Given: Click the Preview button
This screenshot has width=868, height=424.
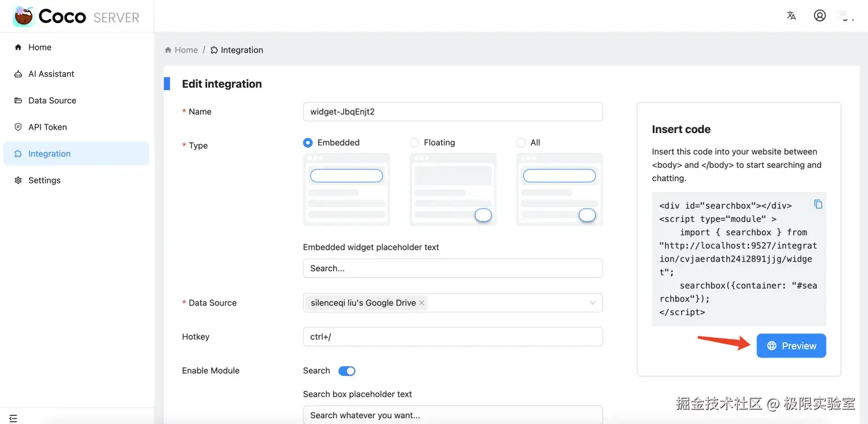Looking at the screenshot, I should (x=791, y=346).
